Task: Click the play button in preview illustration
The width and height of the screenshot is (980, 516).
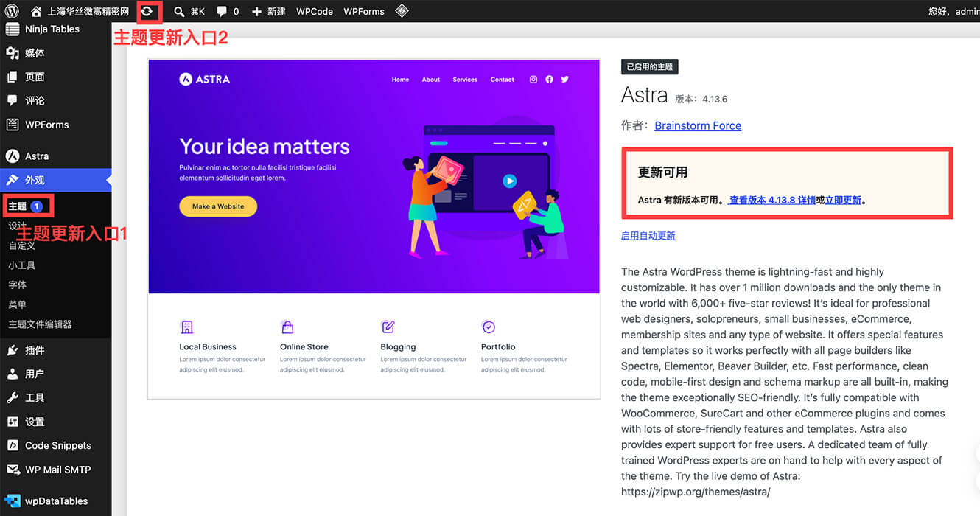Action: (509, 181)
